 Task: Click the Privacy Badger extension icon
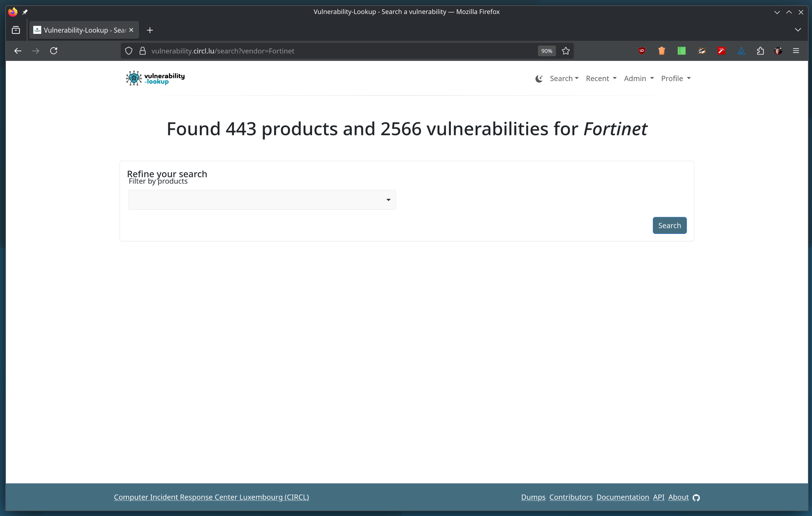click(x=702, y=51)
